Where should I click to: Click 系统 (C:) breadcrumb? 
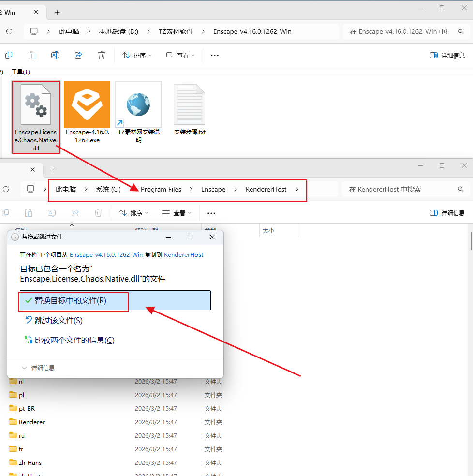point(108,190)
